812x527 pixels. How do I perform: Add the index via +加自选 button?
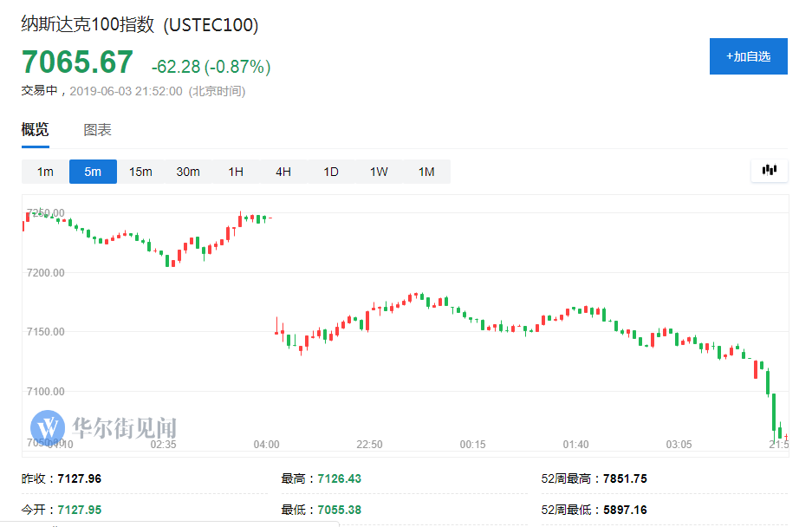pyautogui.click(x=748, y=56)
